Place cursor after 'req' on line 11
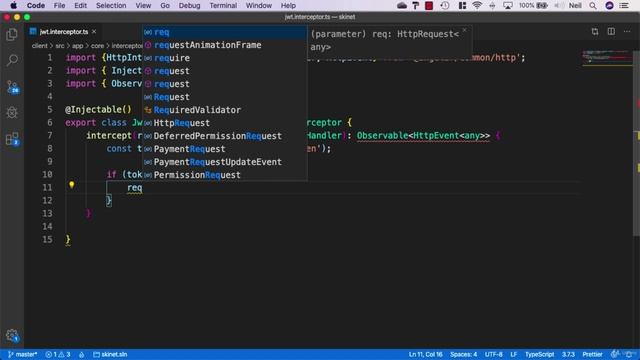The height and width of the screenshot is (360, 640). [x=142, y=188]
